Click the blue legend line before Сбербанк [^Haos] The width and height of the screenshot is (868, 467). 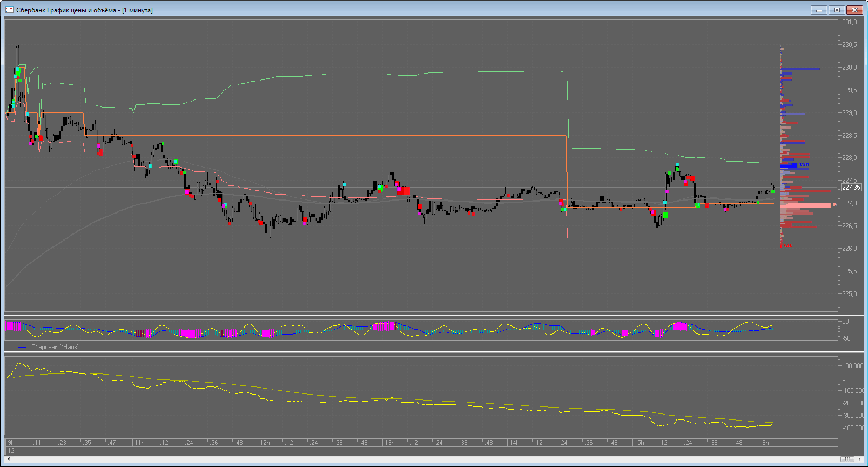click(22, 347)
